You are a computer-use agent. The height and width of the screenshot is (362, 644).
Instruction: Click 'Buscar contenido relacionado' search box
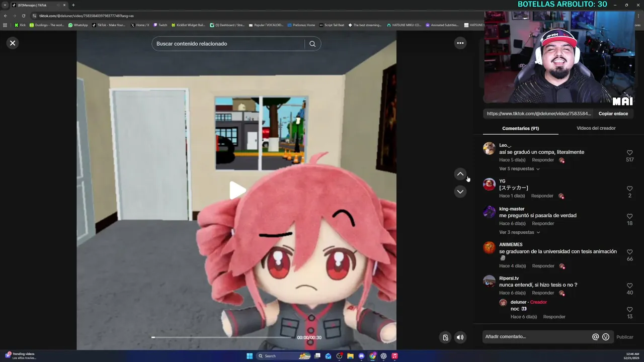(x=228, y=44)
